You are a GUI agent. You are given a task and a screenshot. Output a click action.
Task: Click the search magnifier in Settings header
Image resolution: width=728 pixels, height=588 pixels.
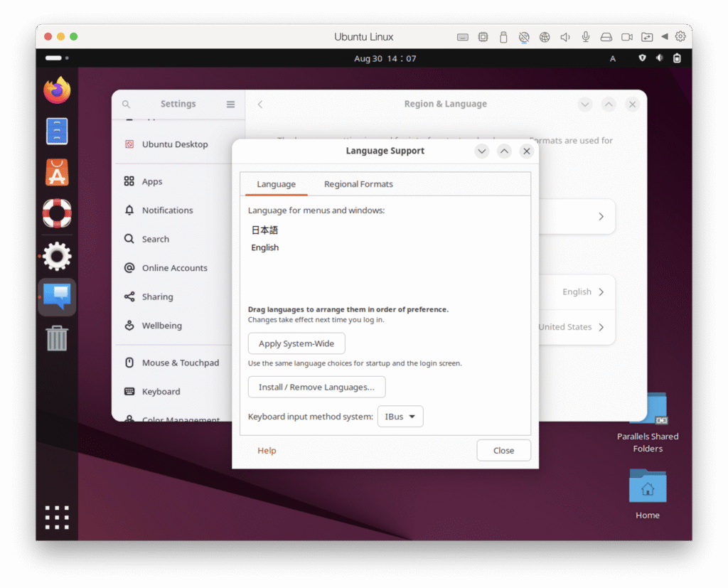[x=127, y=104]
